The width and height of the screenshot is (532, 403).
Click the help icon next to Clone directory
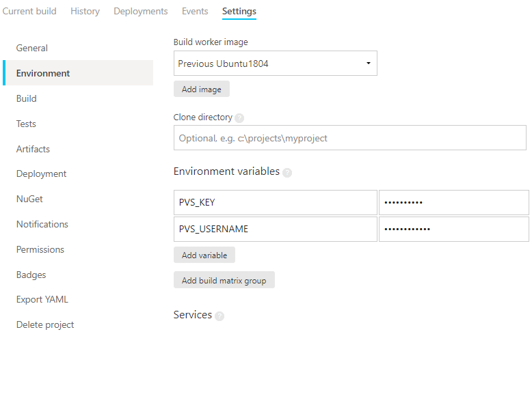239,118
